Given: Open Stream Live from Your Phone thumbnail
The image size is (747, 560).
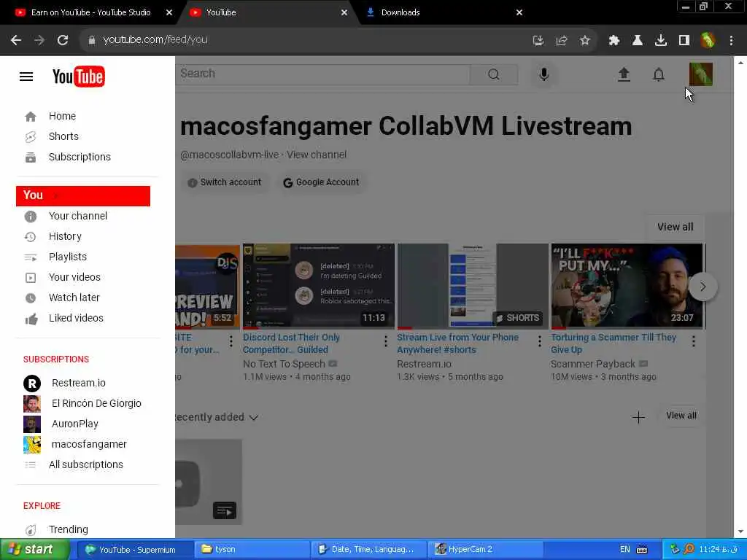Looking at the screenshot, I should point(473,286).
